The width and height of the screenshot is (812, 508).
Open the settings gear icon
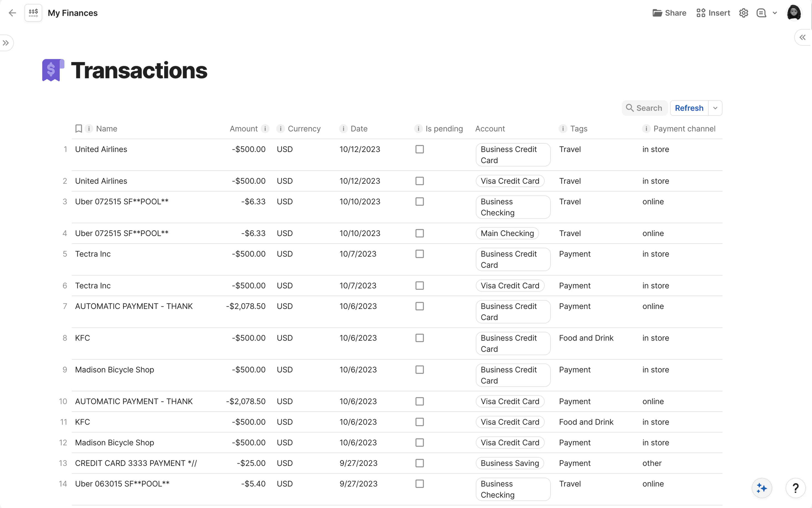pyautogui.click(x=744, y=13)
